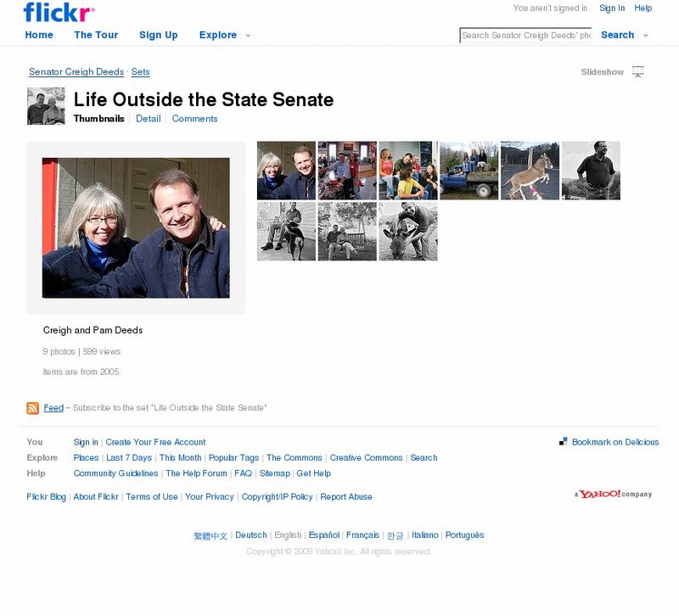679x616 pixels.
Task: Open the blue pickup truck thumbnail
Action: pos(469,171)
